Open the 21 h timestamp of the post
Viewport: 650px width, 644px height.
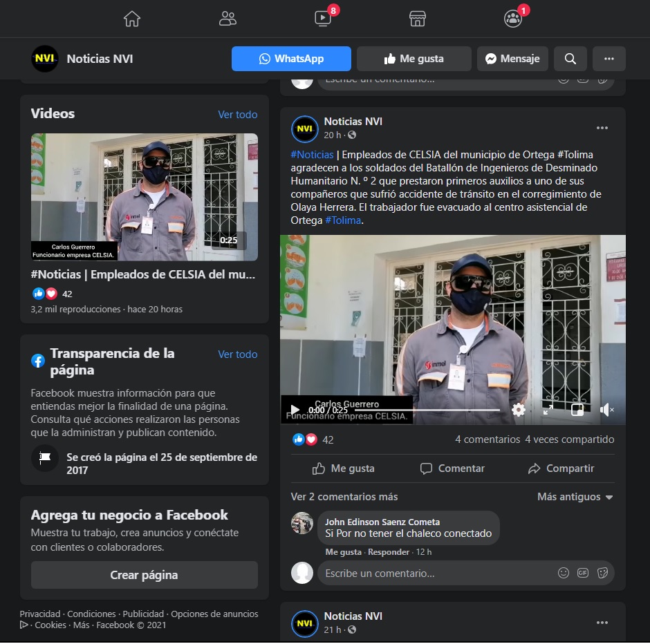pos(333,630)
